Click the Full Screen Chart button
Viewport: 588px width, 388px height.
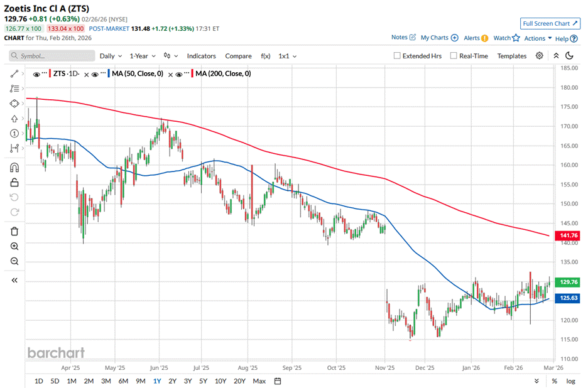[550, 23]
